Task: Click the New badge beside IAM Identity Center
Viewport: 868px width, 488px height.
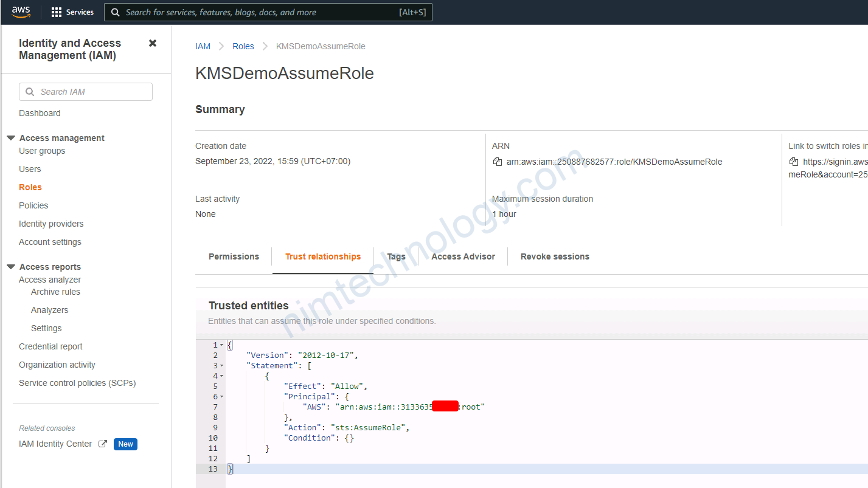Action: [x=125, y=444]
